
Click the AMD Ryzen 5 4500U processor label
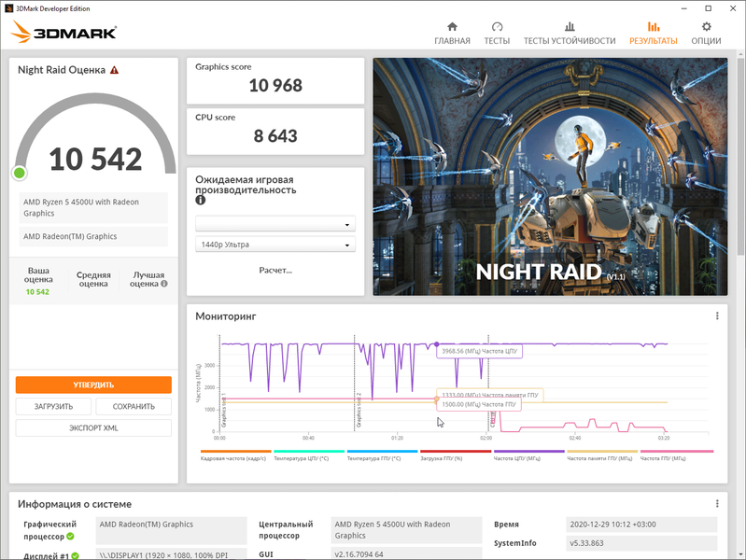click(x=93, y=207)
